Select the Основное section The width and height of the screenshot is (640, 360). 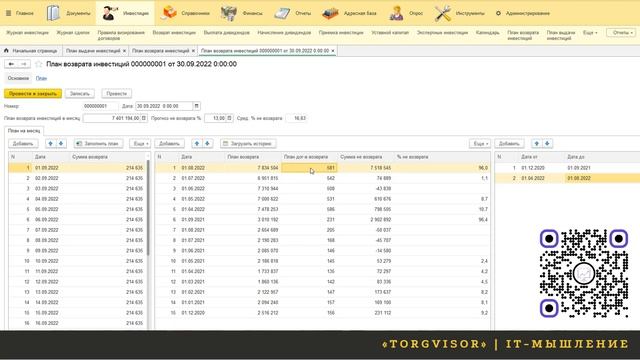(18, 78)
